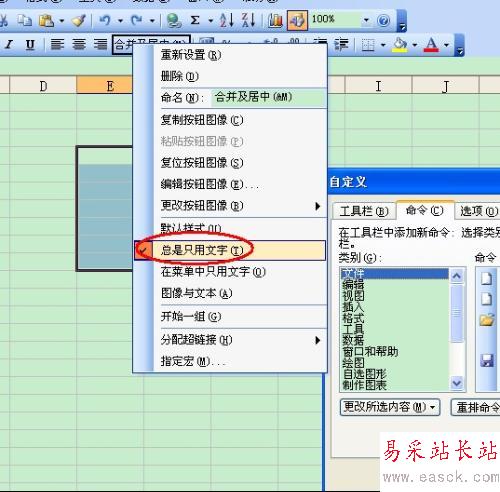Choose 指定宏 menu item
The height and width of the screenshot is (492, 500).
click(230, 361)
